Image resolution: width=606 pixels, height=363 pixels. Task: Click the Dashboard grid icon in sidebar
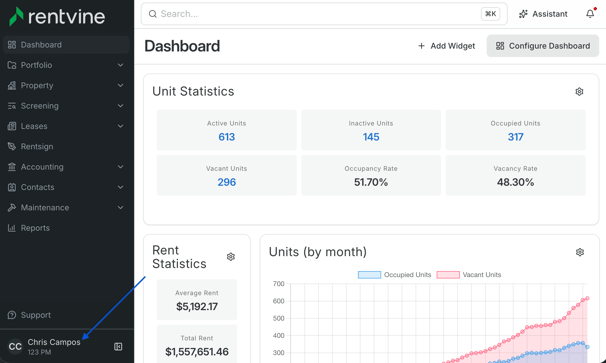pyautogui.click(x=12, y=45)
